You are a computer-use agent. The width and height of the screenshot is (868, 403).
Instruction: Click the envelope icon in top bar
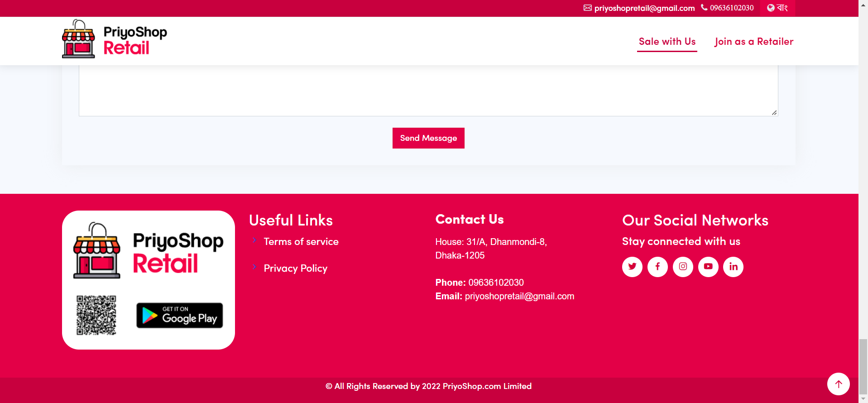tap(587, 8)
